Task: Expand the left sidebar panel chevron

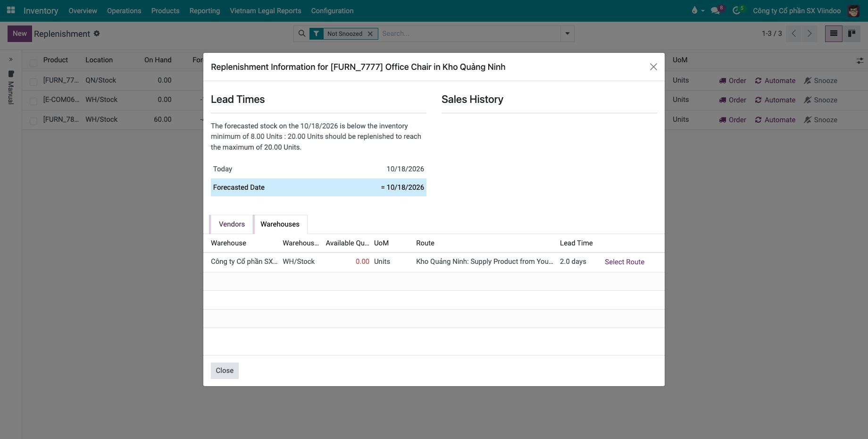Action: click(x=11, y=59)
